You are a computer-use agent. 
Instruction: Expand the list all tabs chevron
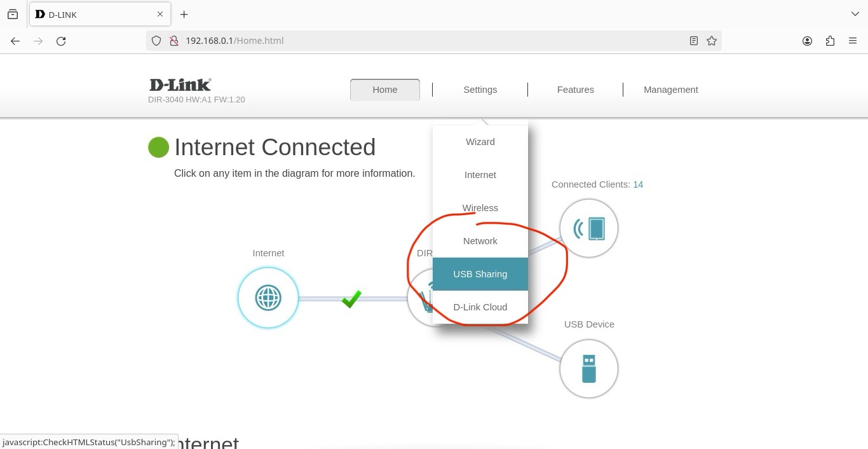(x=855, y=14)
